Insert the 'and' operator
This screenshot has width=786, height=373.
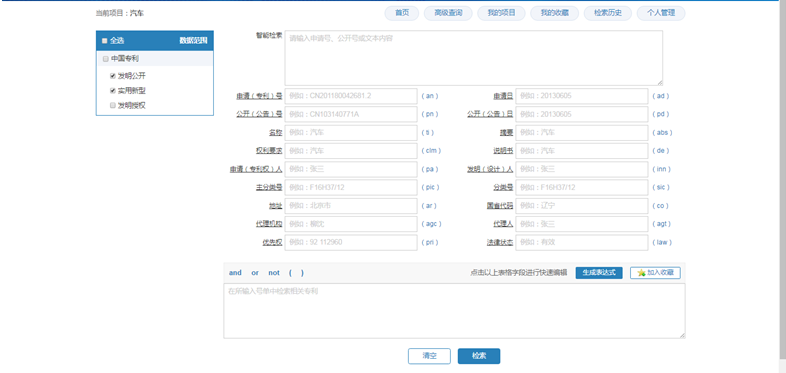[x=235, y=273]
